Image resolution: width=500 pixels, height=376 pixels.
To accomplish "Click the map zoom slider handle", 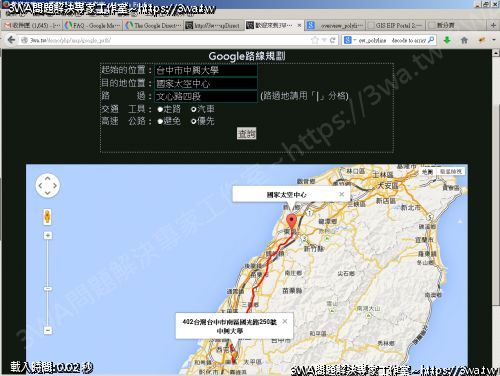I will [48, 289].
